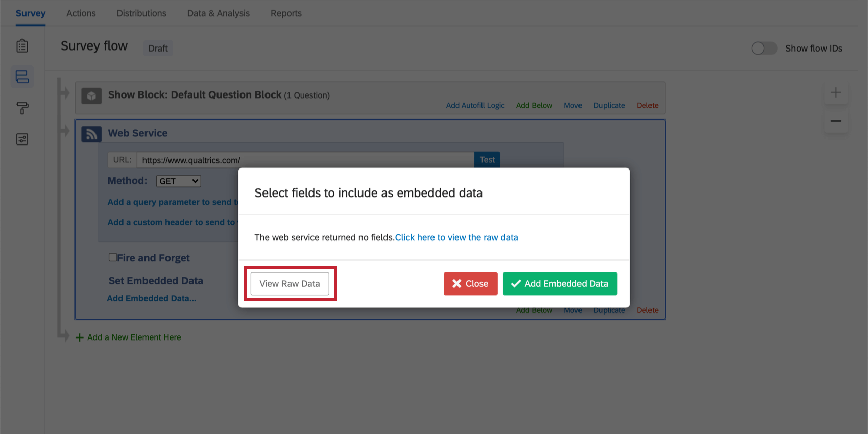This screenshot has width=868, height=434.
Task: Click the Show Block cube icon
Action: click(x=91, y=95)
